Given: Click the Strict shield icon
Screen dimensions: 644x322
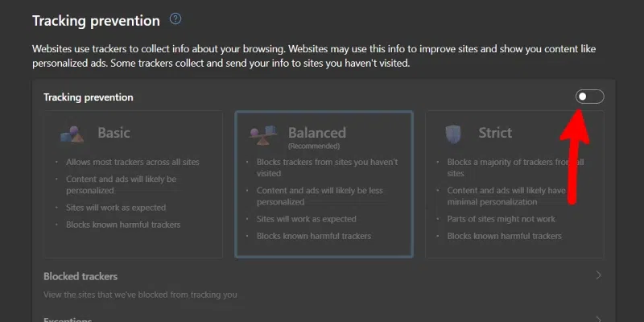Looking at the screenshot, I should coord(455,134).
